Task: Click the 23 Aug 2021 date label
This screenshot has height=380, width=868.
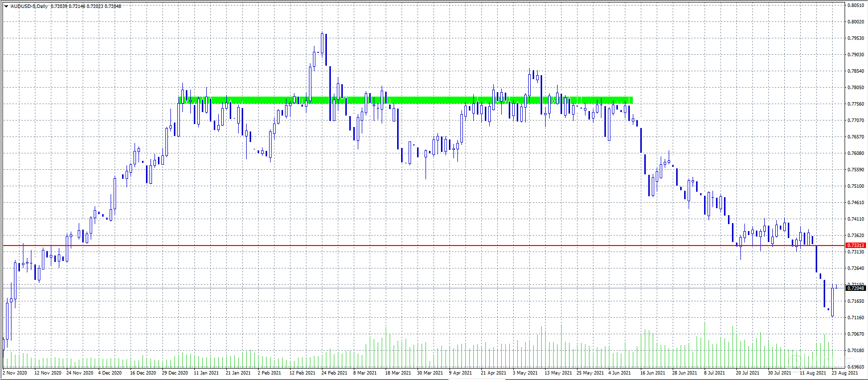Action: pos(845,373)
